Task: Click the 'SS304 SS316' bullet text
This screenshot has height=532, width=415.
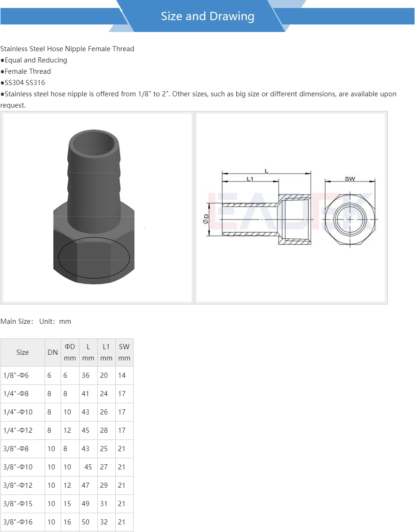Action: [24, 82]
